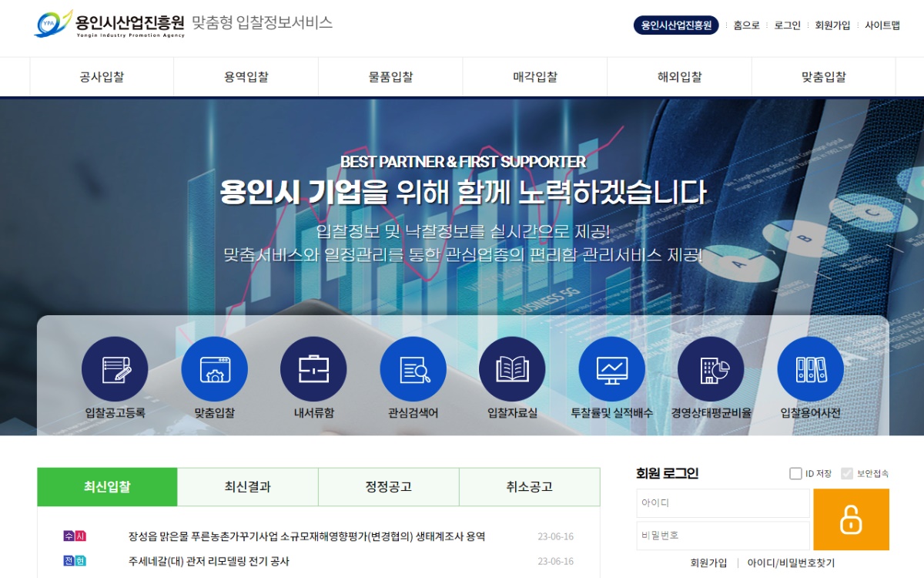
Task: Switch to the 최신결과 tab
Action: coord(248,487)
